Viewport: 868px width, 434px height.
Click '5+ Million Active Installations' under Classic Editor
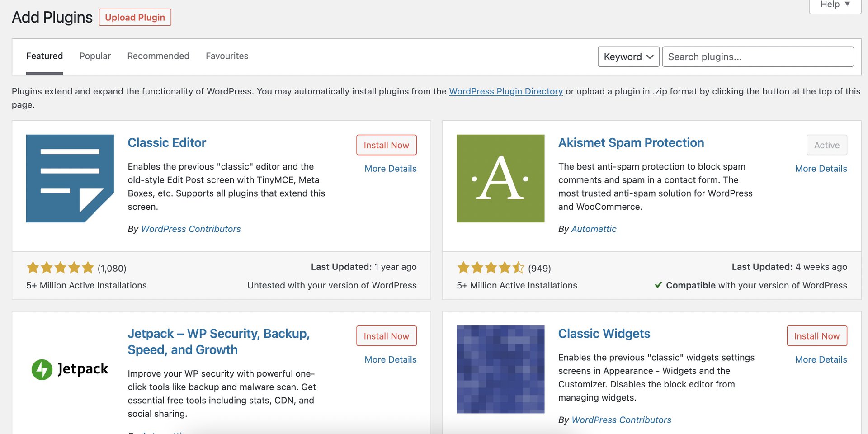86,285
